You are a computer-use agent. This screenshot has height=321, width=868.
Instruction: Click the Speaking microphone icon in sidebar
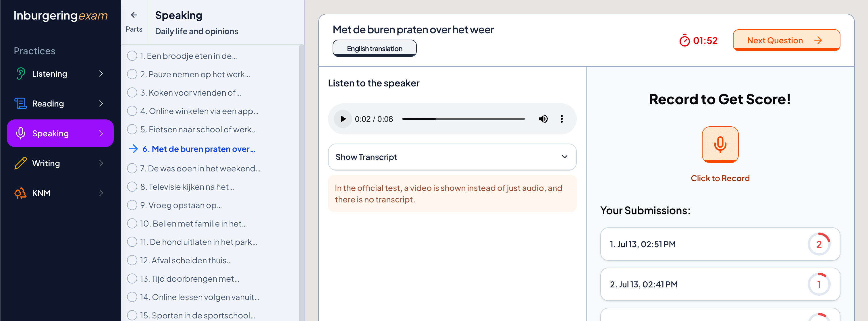21,134
